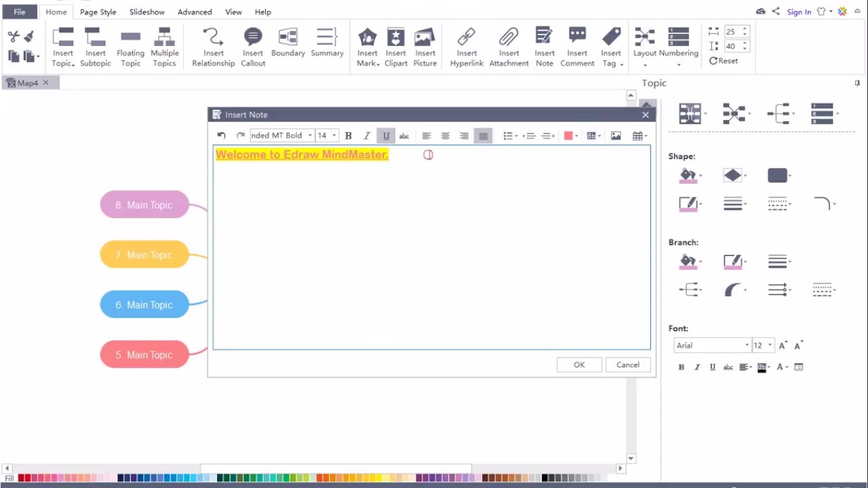Toggle strikethrough in note editor
The width and height of the screenshot is (868, 488).
tap(404, 136)
